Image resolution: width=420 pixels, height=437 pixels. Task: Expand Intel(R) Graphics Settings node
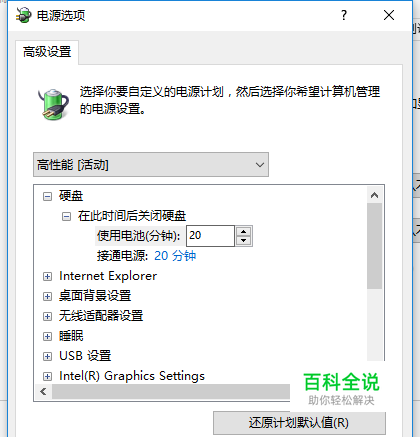coord(47,376)
